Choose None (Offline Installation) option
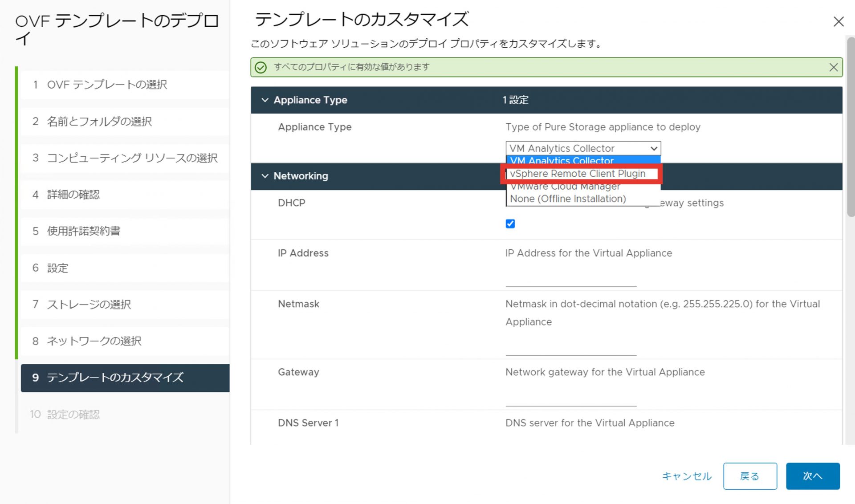The image size is (855, 504). coord(568,199)
